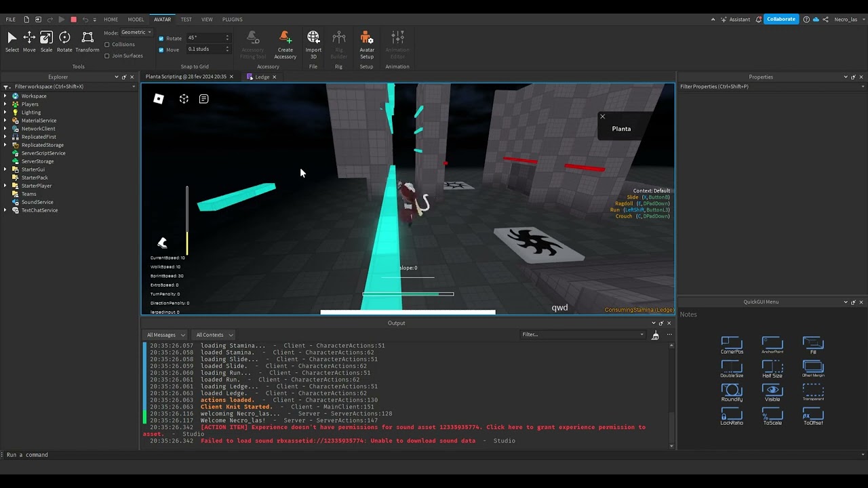Expand the Workspace node in Explorer
The image size is (868, 488).
point(5,96)
